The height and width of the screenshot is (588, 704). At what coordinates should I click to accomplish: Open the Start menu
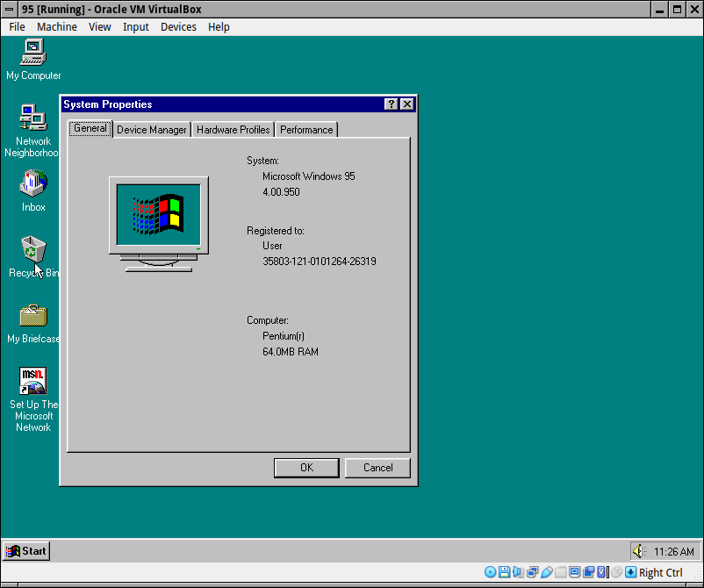tap(26, 551)
